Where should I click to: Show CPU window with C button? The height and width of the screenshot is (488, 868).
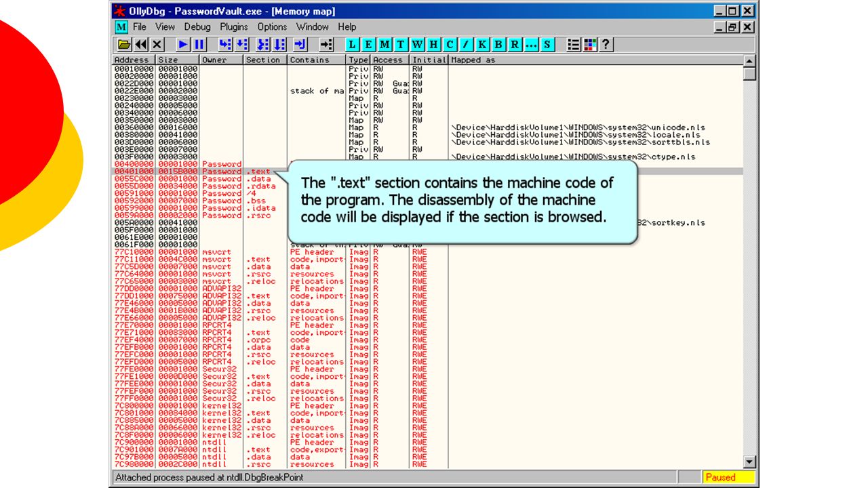tap(450, 45)
